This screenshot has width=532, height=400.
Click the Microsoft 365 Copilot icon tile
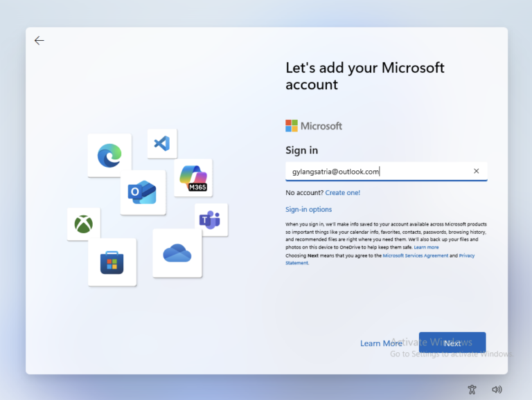(193, 178)
